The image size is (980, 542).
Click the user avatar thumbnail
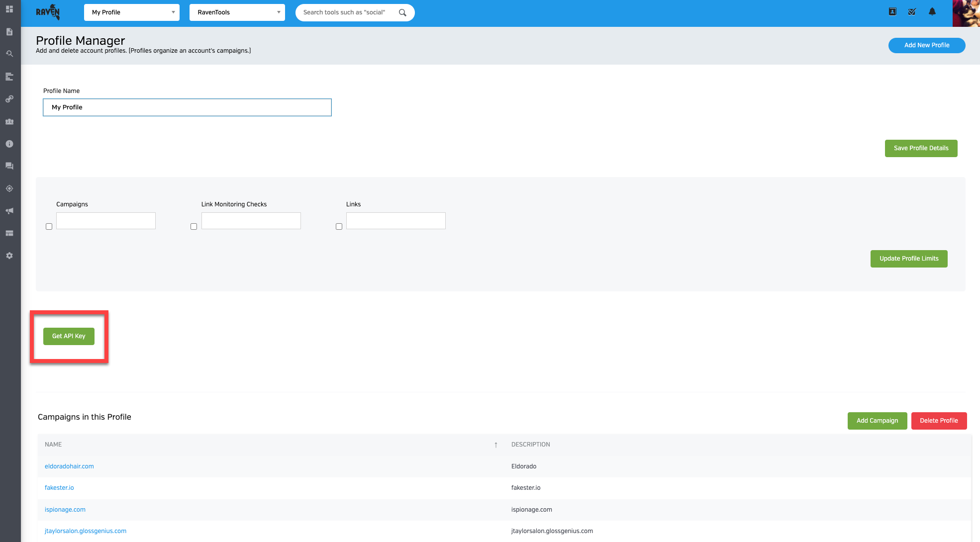click(x=966, y=13)
